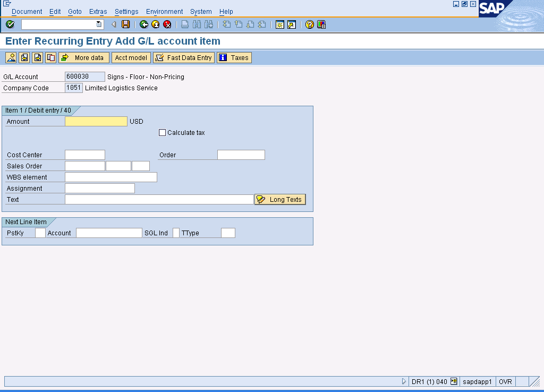Click the first Sales Order input field

click(x=85, y=166)
